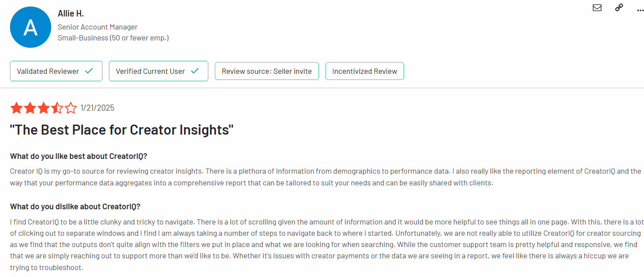Click the half-filled fourth star
The image size is (644, 277).
coord(57,108)
